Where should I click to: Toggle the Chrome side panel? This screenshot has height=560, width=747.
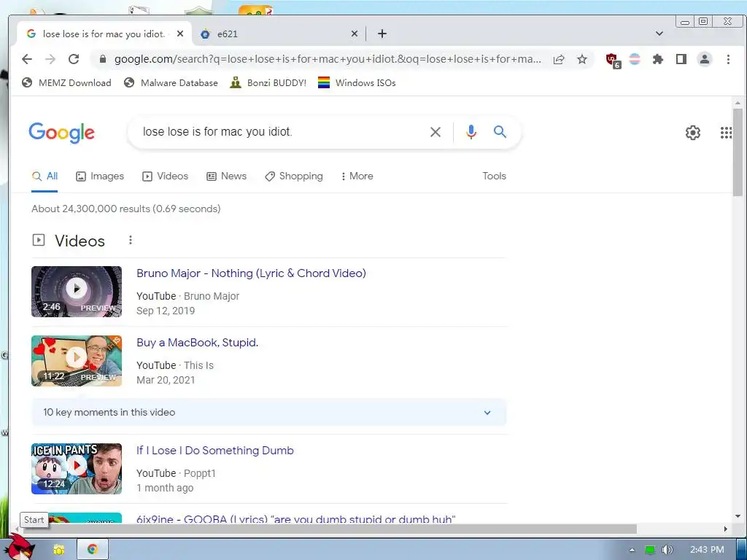pos(681,59)
